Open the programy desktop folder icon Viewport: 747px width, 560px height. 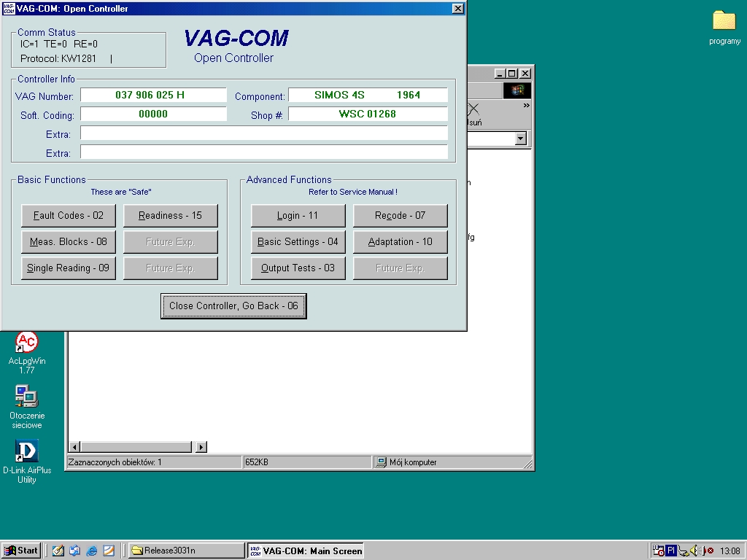point(724,21)
